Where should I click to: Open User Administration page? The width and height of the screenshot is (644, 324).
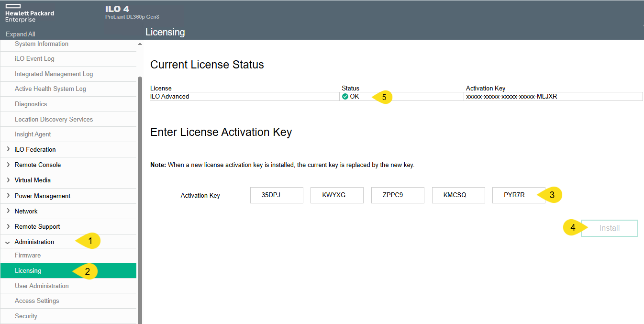pos(42,286)
